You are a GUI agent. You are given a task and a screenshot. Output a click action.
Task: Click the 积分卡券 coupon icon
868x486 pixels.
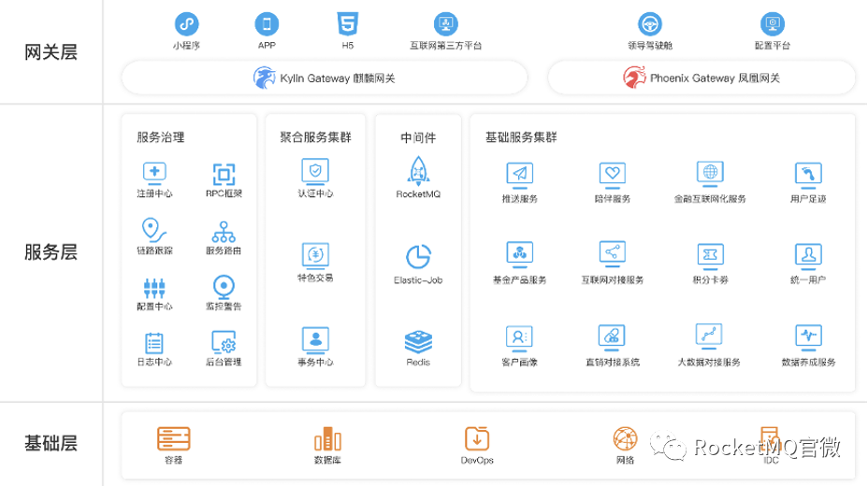pos(710,256)
